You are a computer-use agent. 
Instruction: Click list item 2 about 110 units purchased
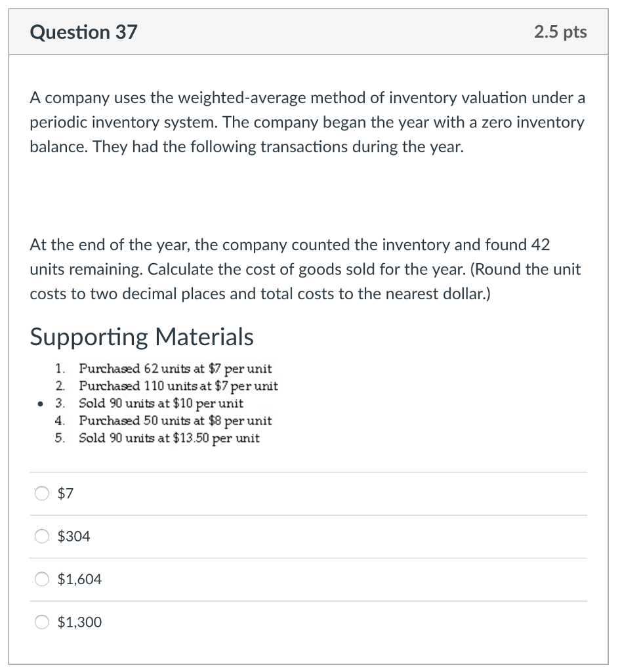pos(167,386)
